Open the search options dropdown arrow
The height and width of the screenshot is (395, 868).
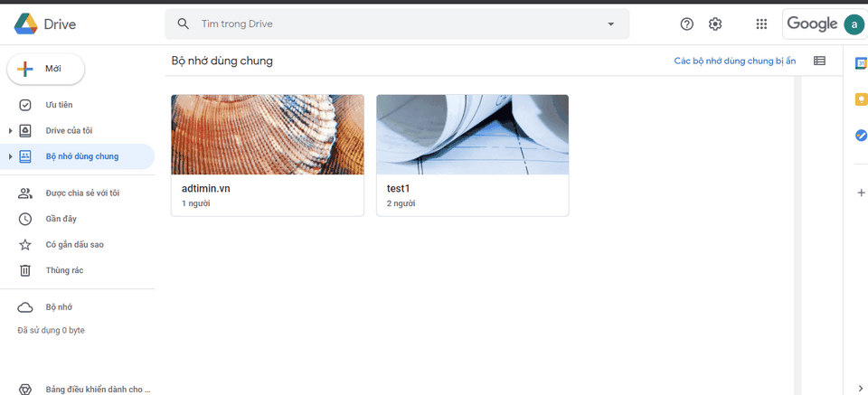(610, 24)
